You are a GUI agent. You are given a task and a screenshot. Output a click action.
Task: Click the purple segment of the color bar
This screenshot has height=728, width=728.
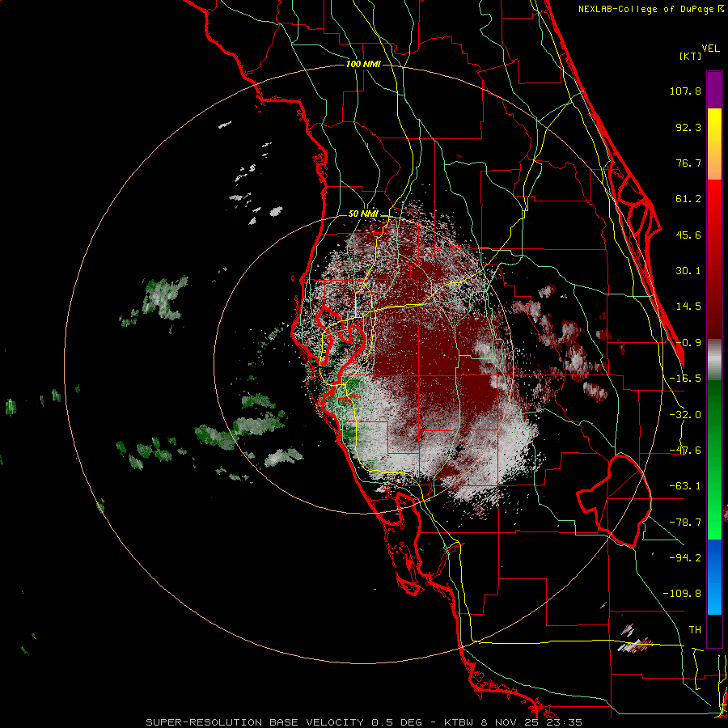click(x=714, y=90)
